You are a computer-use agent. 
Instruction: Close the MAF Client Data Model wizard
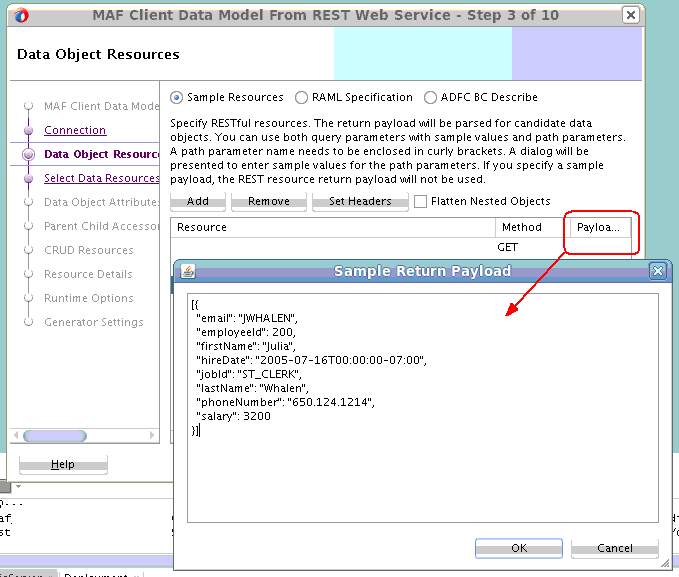coord(631,15)
